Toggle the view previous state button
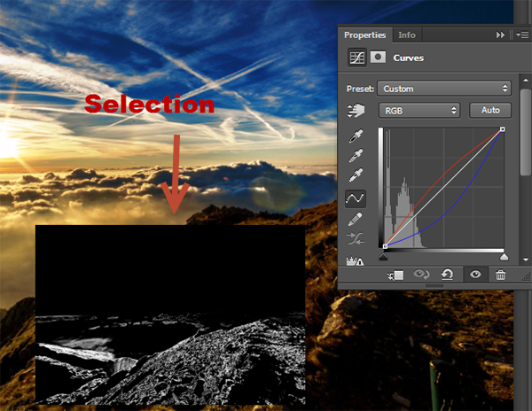 [422, 275]
